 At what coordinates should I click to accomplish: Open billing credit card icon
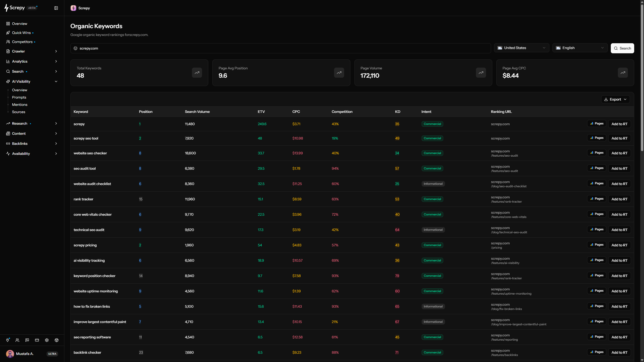tap(37, 340)
